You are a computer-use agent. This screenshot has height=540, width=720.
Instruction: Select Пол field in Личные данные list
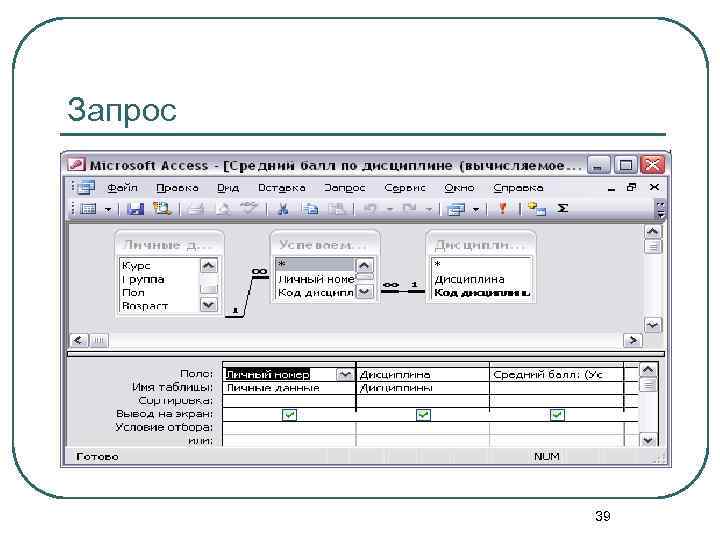(x=159, y=292)
